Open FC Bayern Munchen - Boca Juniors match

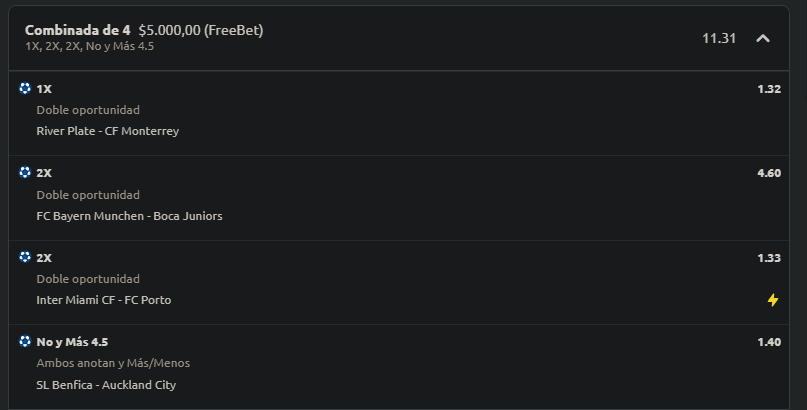(129, 216)
